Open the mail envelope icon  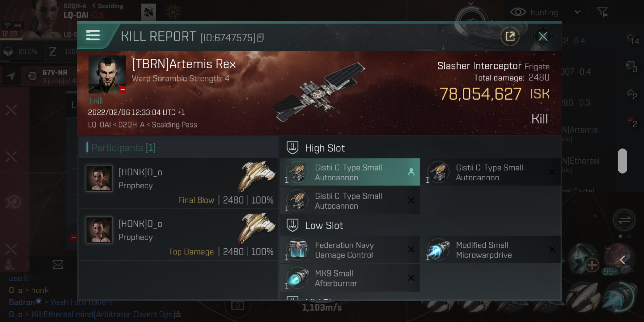pos(58,264)
